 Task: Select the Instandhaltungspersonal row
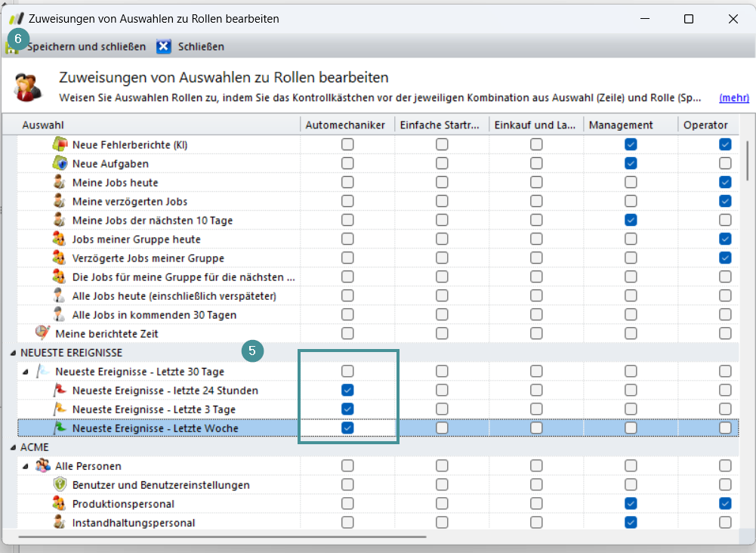133,523
